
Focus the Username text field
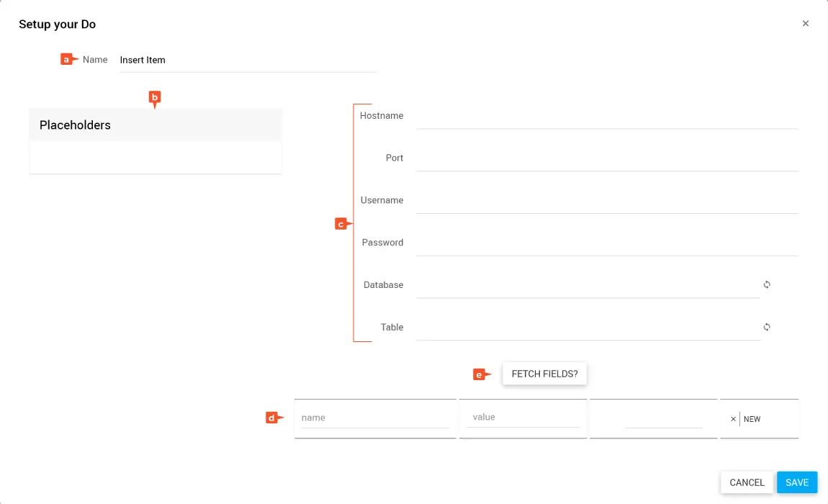tap(606, 201)
